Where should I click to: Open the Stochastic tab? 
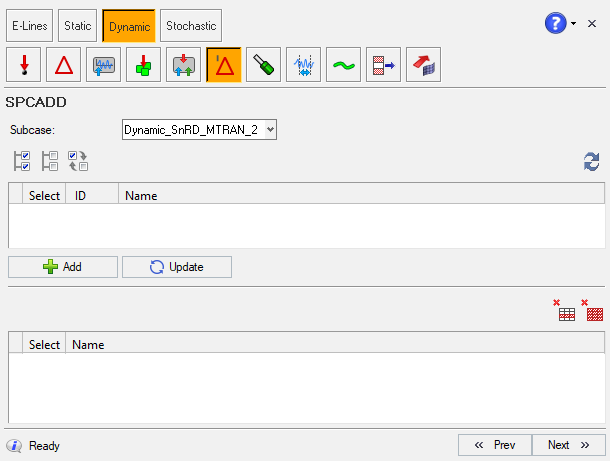click(x=191, y=26)
